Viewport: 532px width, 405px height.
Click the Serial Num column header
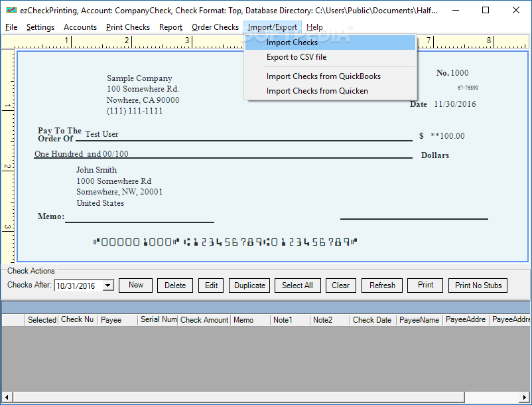(157, 320)
